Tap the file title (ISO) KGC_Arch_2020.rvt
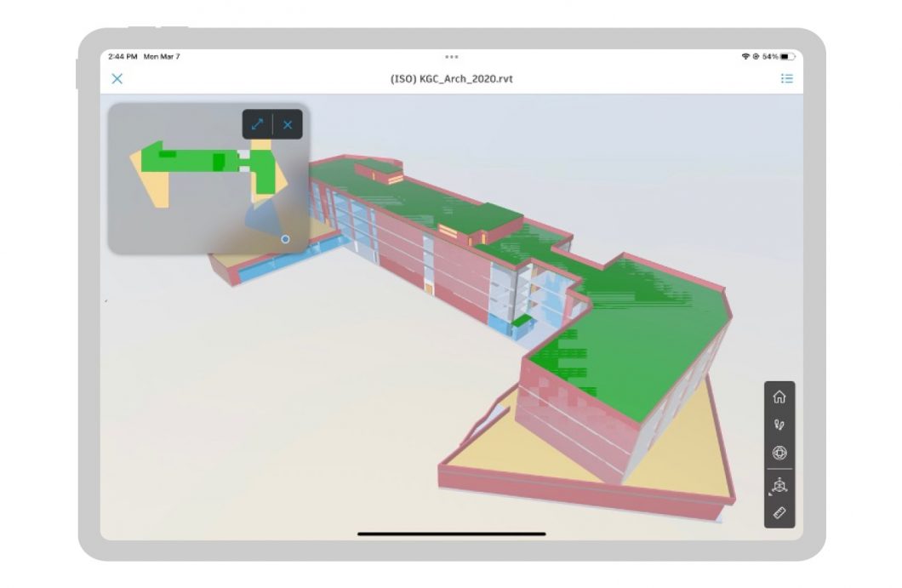 452,79
